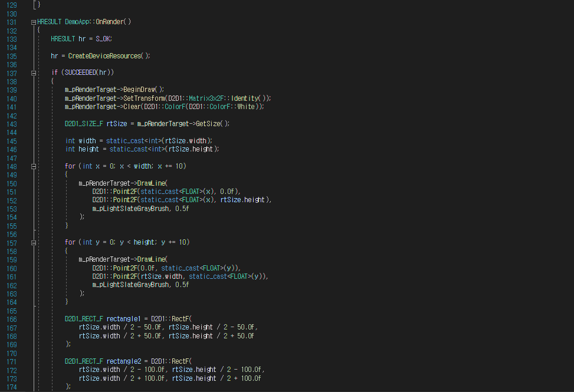Click m_pLightSlateGrayBrush on line 153
Viewport: 574px width, 392px height.
130,209
